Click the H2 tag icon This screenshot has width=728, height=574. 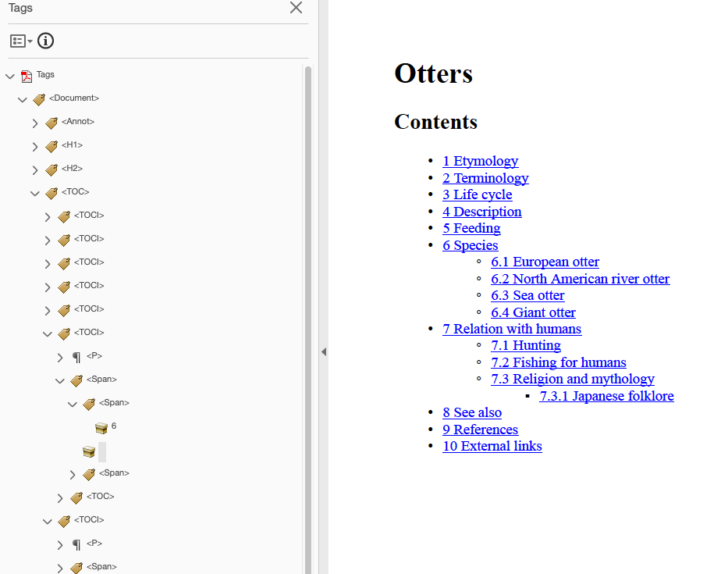point(51,169)
